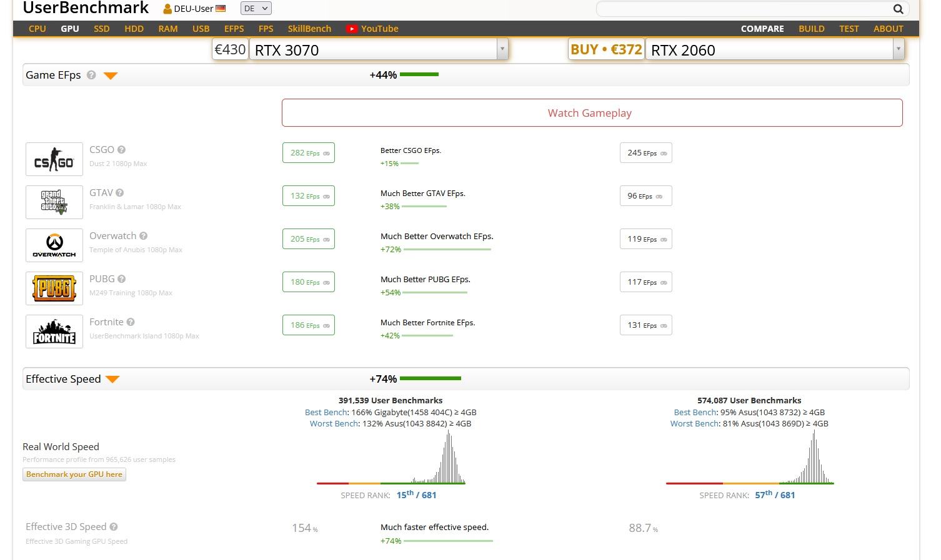Click link icon in 119 EFps box
The height and width of the screenshot is (560, 941).
(664, 240)
